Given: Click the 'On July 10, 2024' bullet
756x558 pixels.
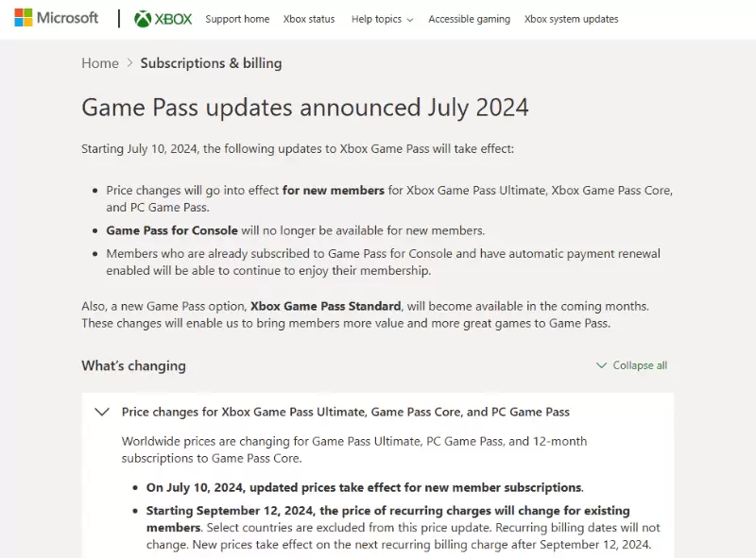Looking at the screenshot, I should tap(364, 487).
